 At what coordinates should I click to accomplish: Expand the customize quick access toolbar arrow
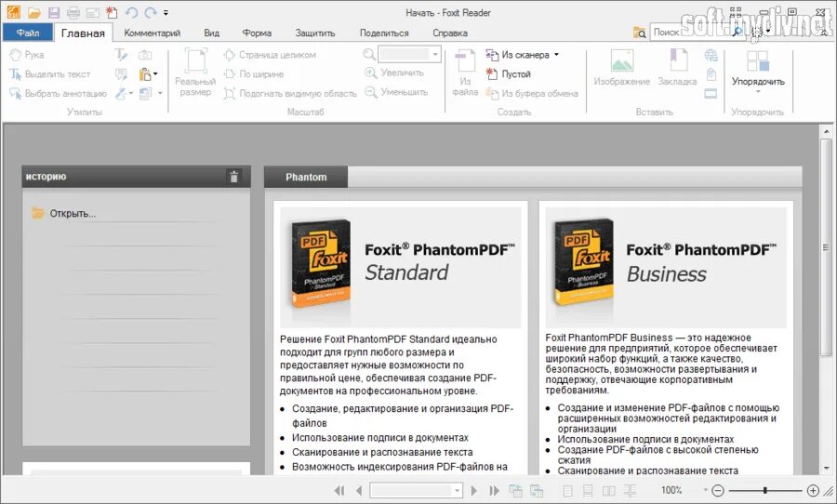[x=166, y=12]
